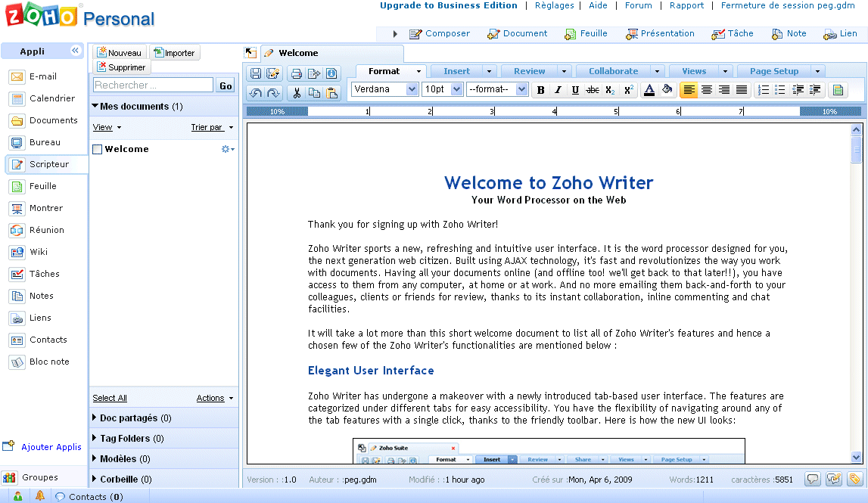Click the export document icon
868x503 pixels.
click(x=314, y=73)
